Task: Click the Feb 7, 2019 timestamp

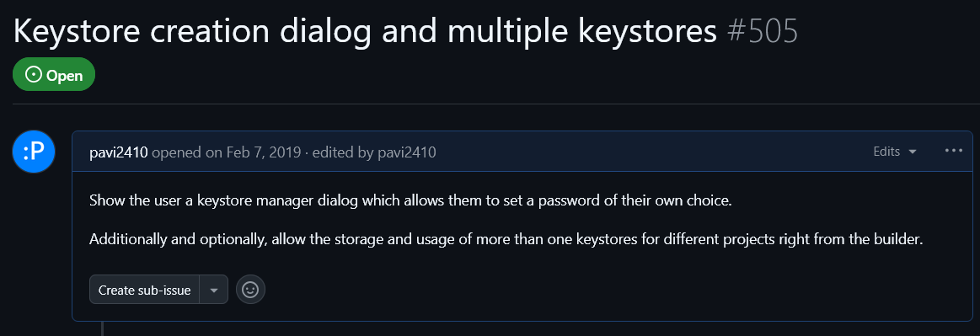Action: pyautogui.click(x=263, y=152)
